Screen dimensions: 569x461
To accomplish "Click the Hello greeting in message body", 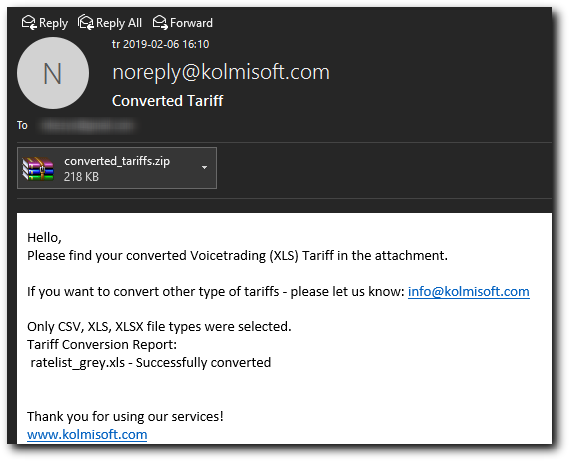I will click(x=44, y=238).
